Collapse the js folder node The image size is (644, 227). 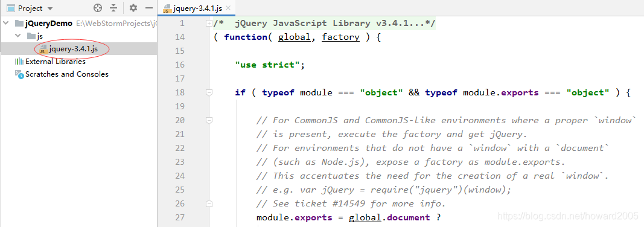click(18, 36)
